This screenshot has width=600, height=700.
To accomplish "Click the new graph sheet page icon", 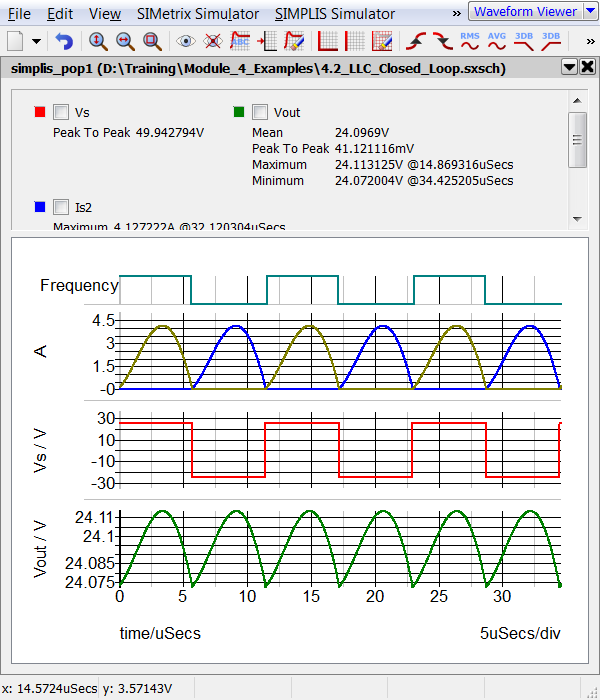I will tap(15, 42).
